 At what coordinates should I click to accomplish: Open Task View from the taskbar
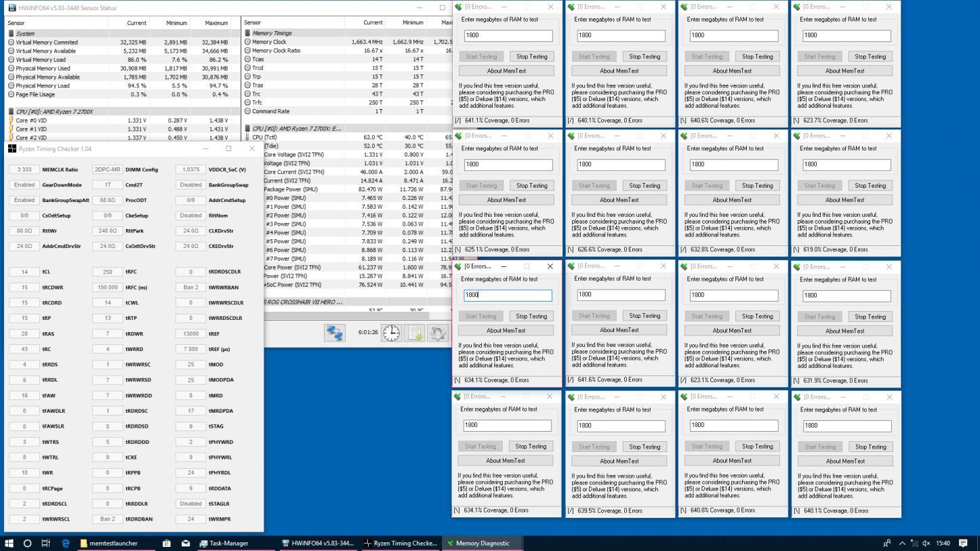click(x=46, y=543)
